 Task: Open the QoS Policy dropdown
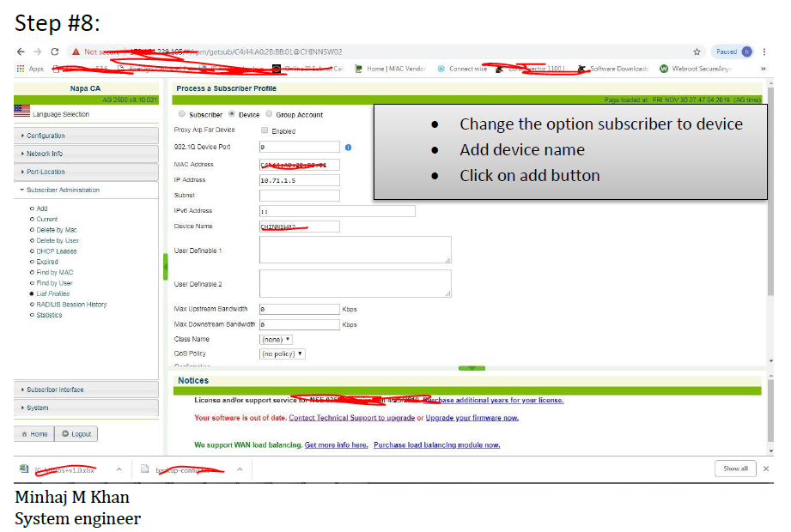pos(282,354)
